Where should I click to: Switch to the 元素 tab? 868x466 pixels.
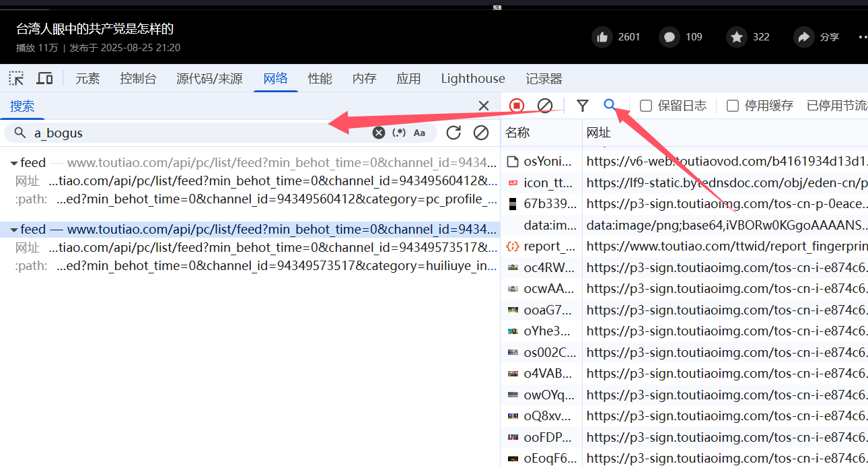87,79
